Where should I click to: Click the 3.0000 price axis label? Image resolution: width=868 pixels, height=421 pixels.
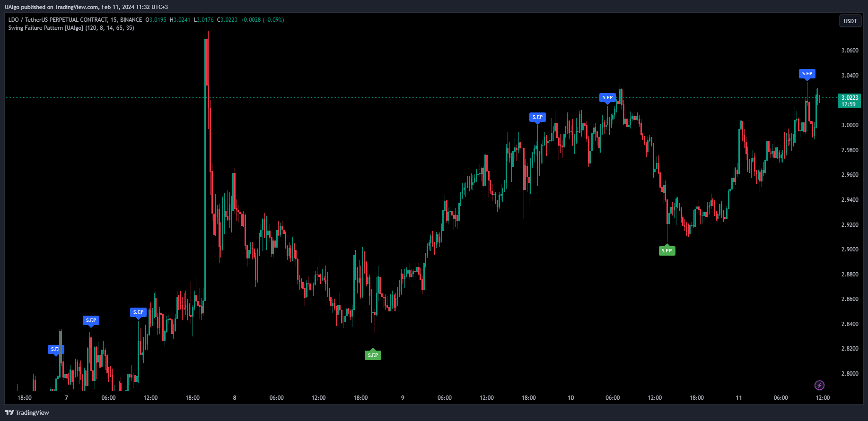850,125
